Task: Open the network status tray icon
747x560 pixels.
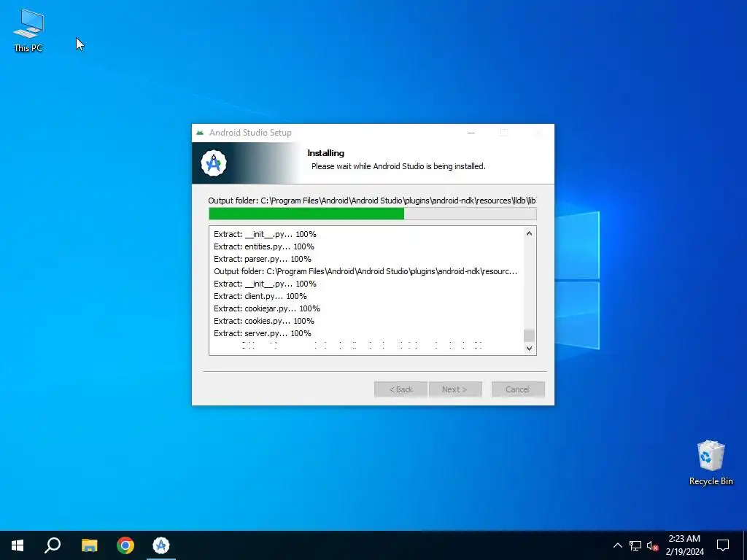Action: point(635,545)
